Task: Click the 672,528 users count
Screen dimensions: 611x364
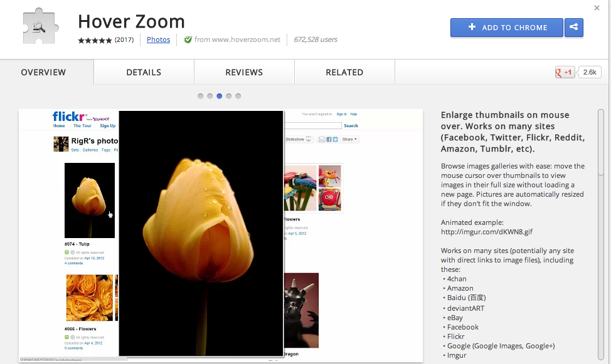Action: point(316,39)
